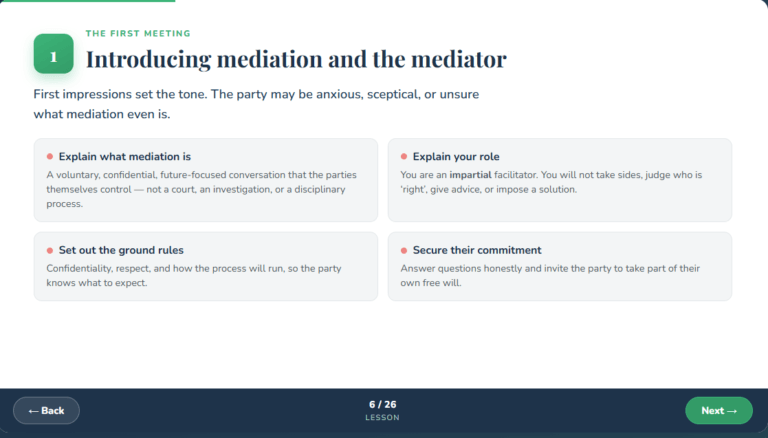
Task: Click red dot beside Secure their commitment
Action: click(x=404, y=250)
